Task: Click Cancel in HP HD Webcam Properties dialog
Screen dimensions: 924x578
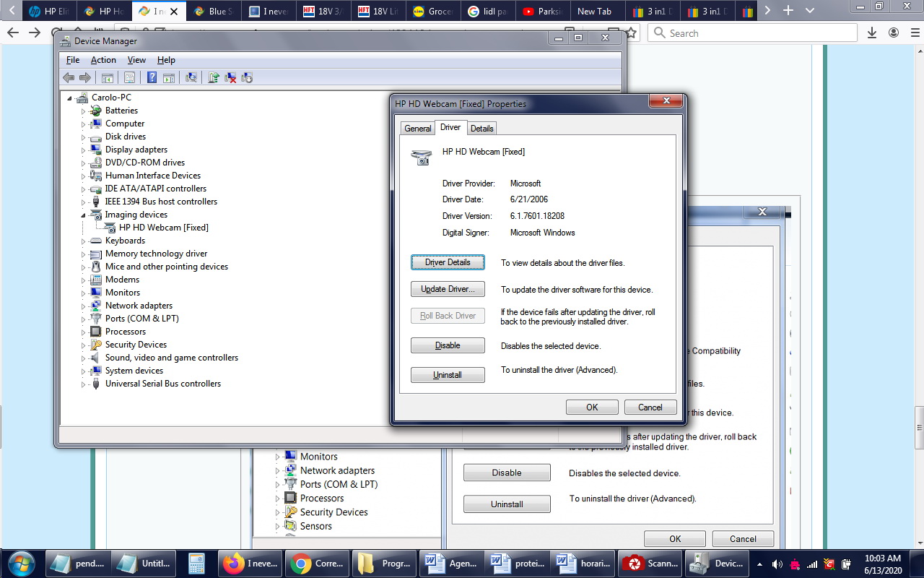Action: point(650,407)
